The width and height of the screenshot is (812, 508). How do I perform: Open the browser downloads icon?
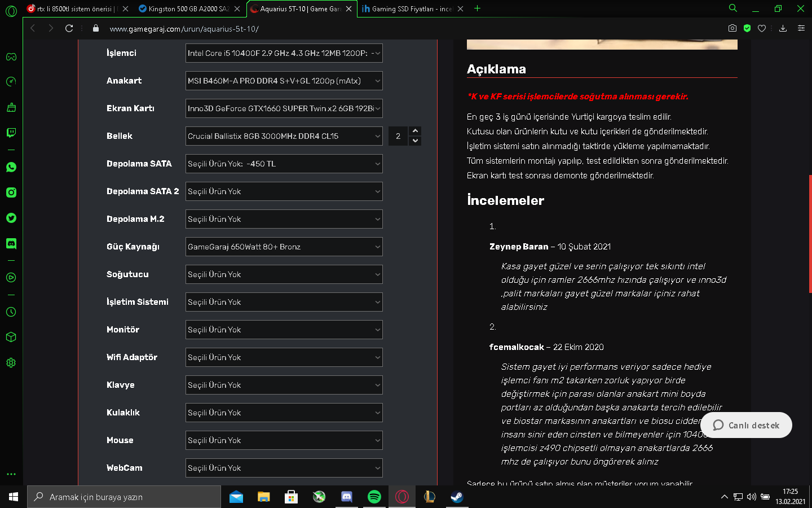click(x=783, y=28)
